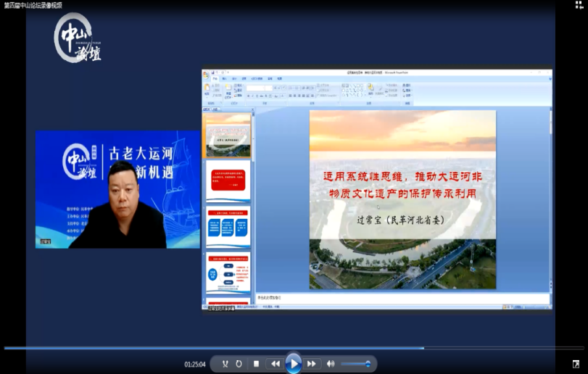This screenshot has height=374, width=588.
Task: Click the speaker's webcam video panel
Action: pos(117,189)
